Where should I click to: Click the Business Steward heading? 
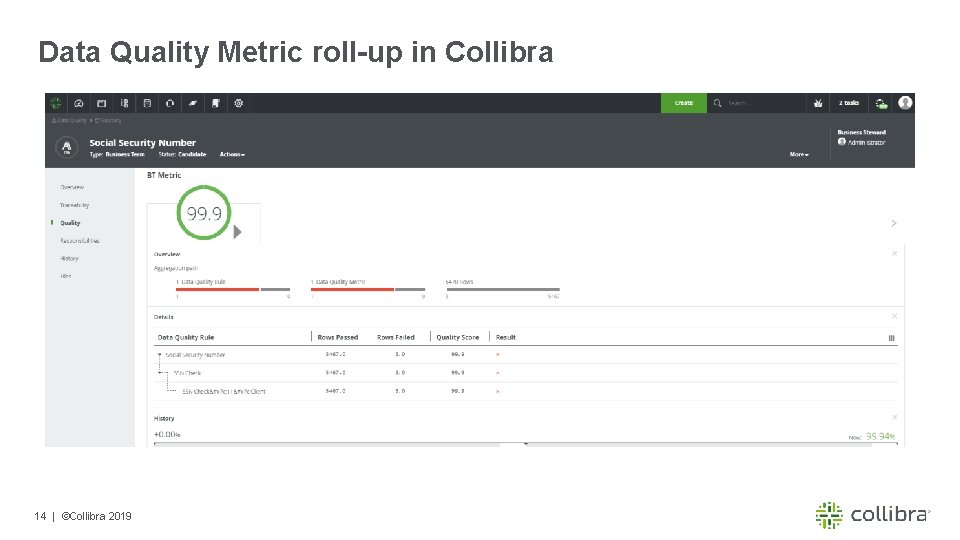(x=861, y=132)
